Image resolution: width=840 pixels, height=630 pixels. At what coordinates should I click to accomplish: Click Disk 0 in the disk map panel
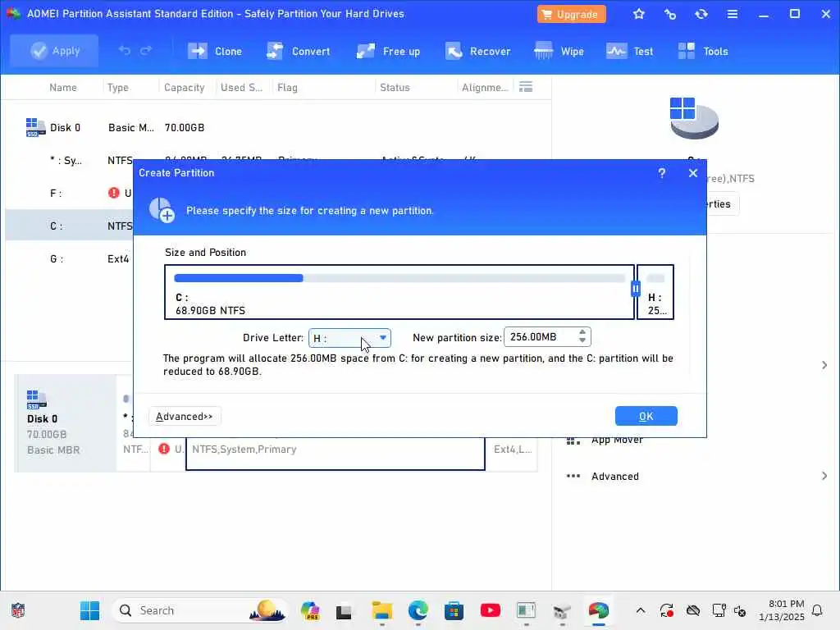(66, 423)
